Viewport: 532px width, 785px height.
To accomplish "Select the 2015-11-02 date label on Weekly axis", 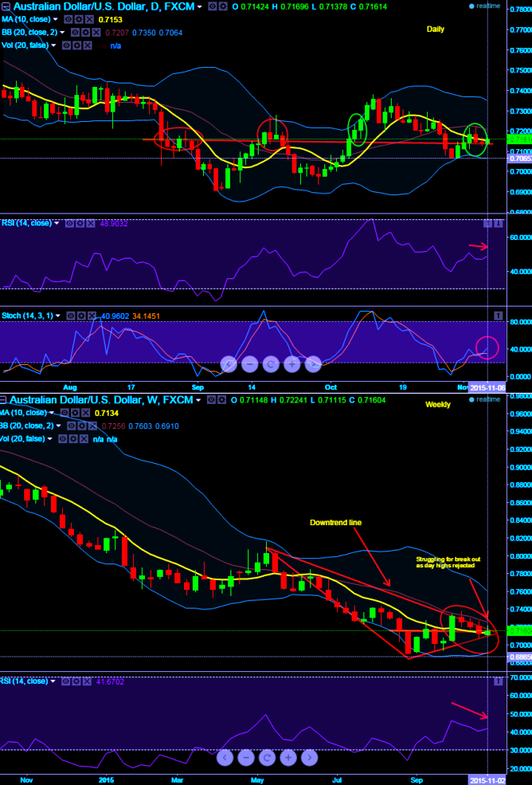I will pos(487,780).
